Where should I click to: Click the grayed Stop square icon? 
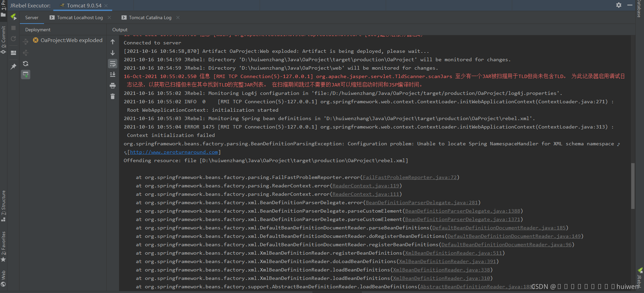13,28
